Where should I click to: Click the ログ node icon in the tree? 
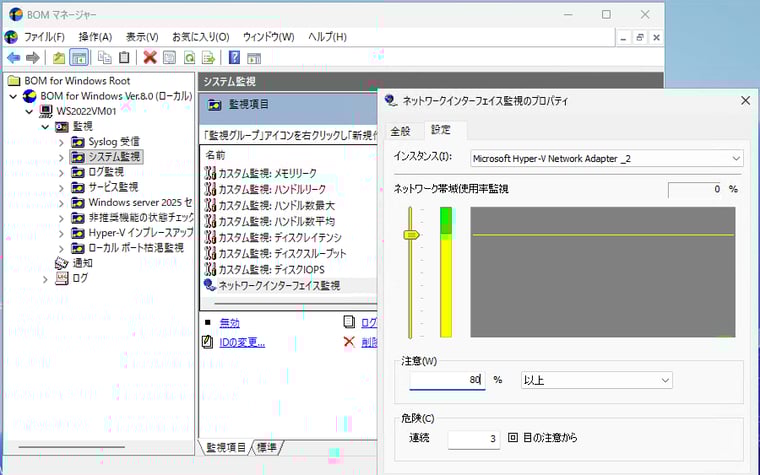[x=62, y=278]
